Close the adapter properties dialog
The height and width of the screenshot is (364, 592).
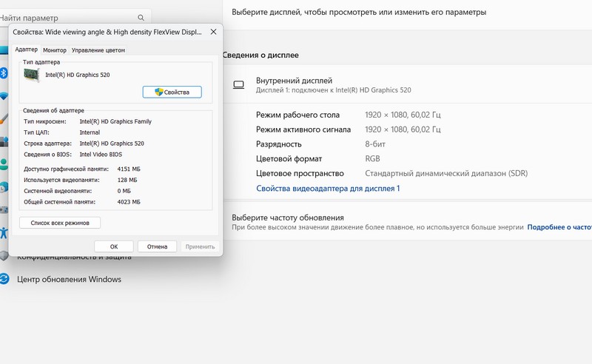click(213, 32)
